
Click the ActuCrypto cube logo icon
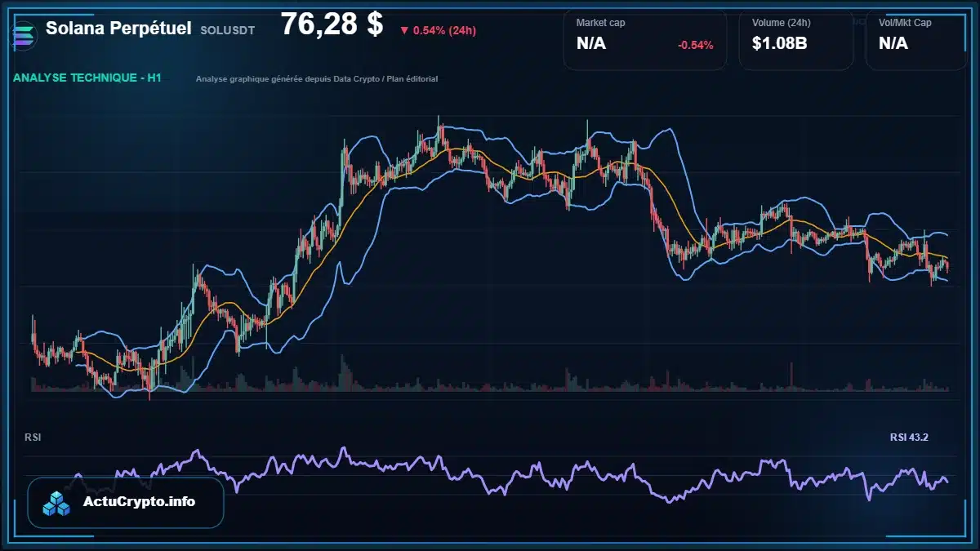click(57, 504)
